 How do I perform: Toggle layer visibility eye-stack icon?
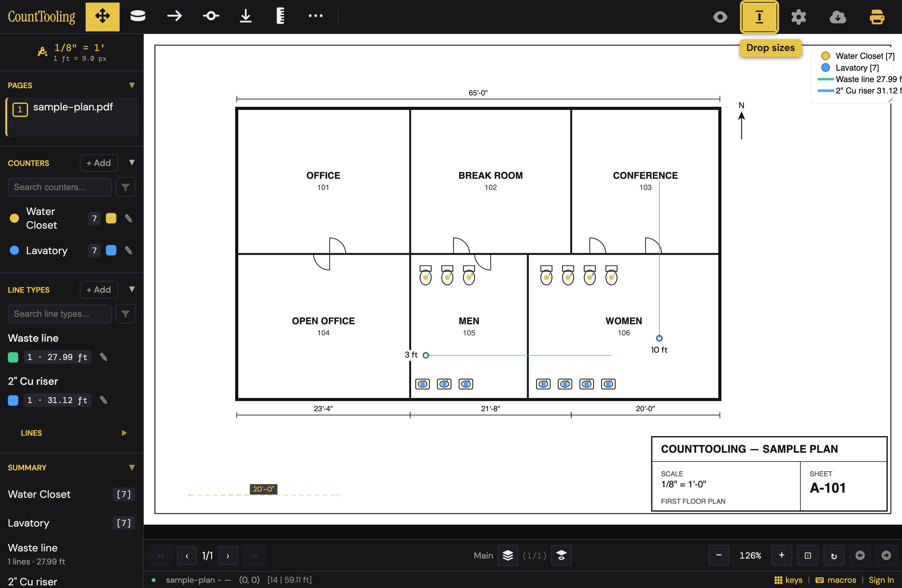[x=561, y=555]
